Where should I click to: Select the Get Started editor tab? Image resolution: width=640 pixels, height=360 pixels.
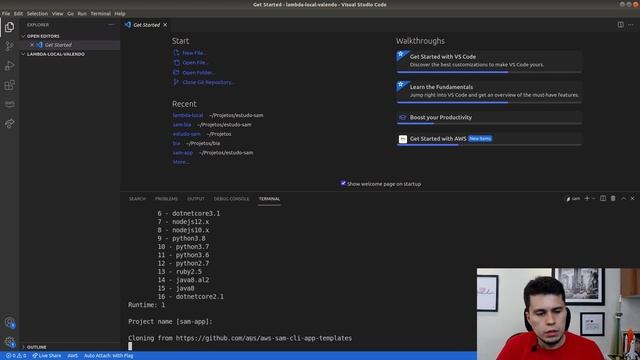pos(146,25)
